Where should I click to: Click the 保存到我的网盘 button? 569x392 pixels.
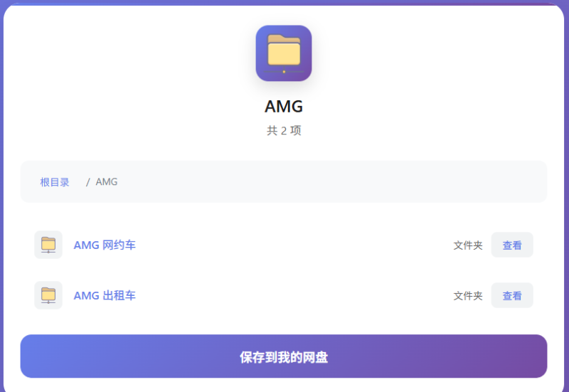284,356
